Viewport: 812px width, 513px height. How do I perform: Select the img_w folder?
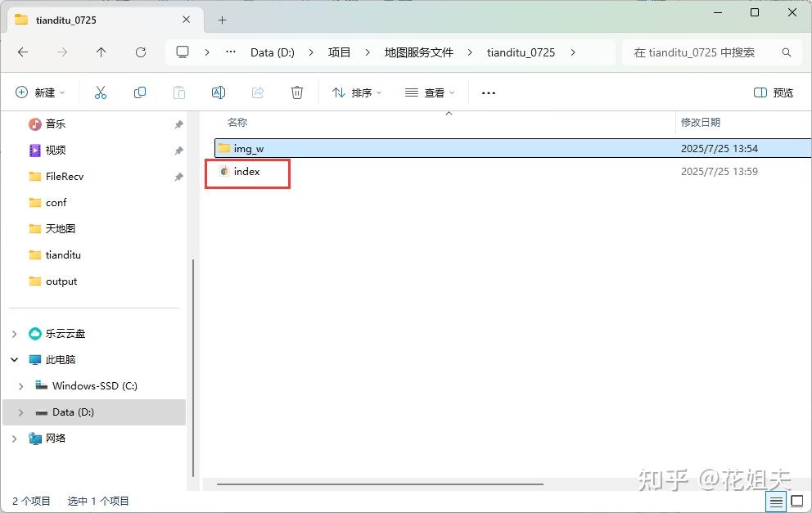(x=512, y=149)
